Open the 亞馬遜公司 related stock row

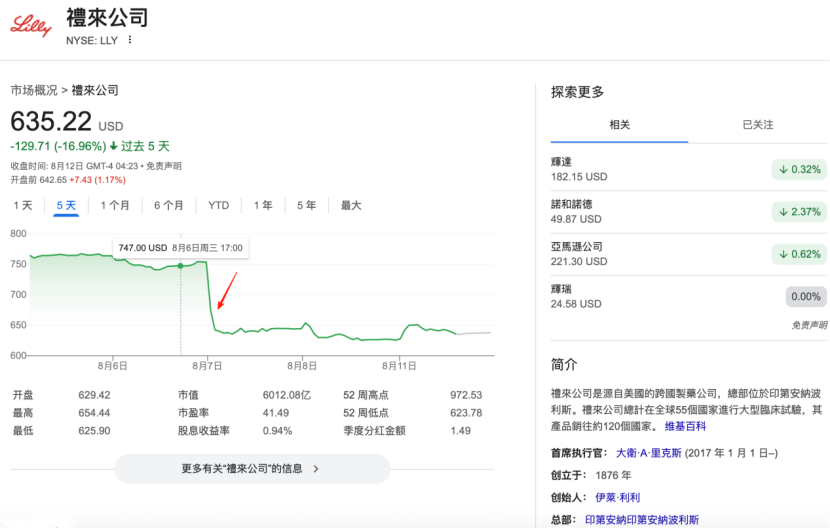(688, 254)
